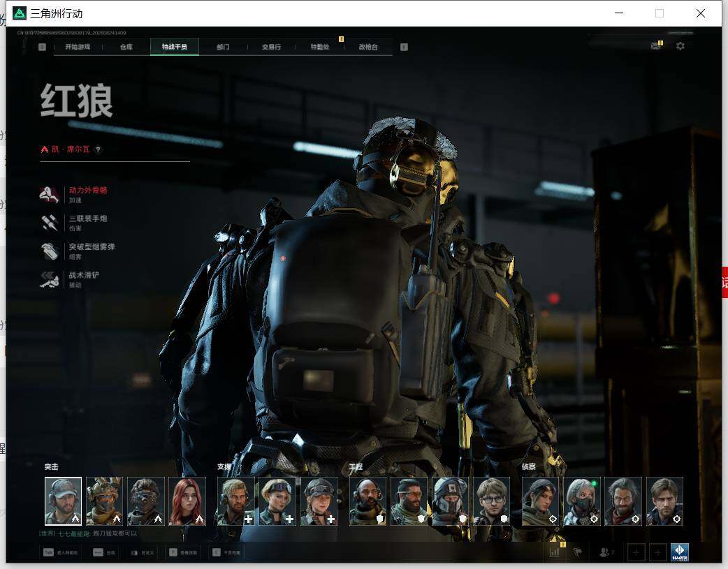728x569 pixels.
Task: Click the Tab key hint button
Action: pos(60,552)
